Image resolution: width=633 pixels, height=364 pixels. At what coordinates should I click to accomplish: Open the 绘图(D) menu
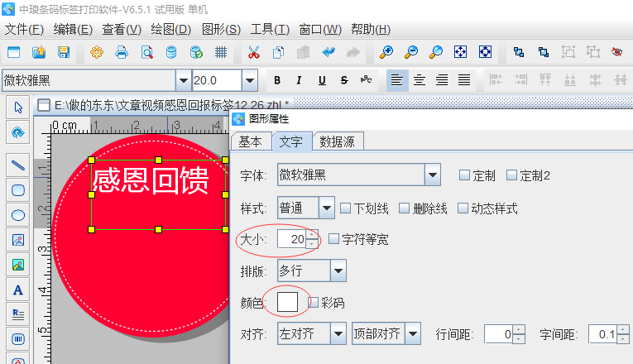[171, 30]
